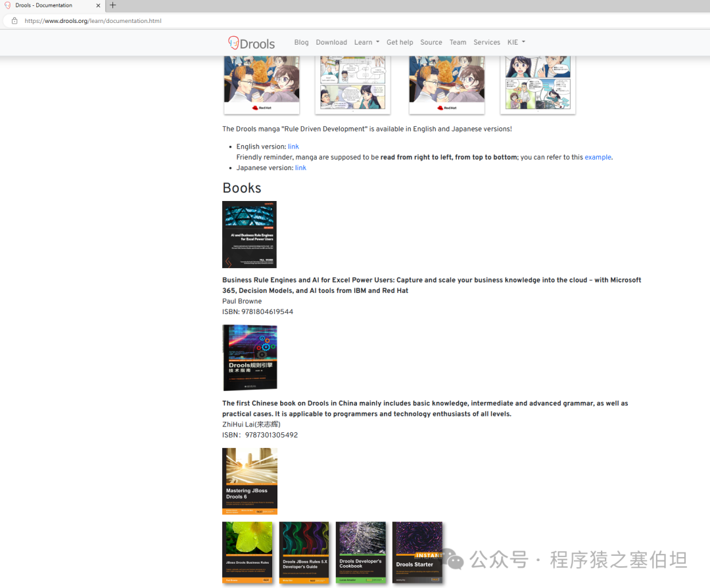The image size is (710, 588).
Task: Click the second manga page thumbnail
Action: click(353, 85)
